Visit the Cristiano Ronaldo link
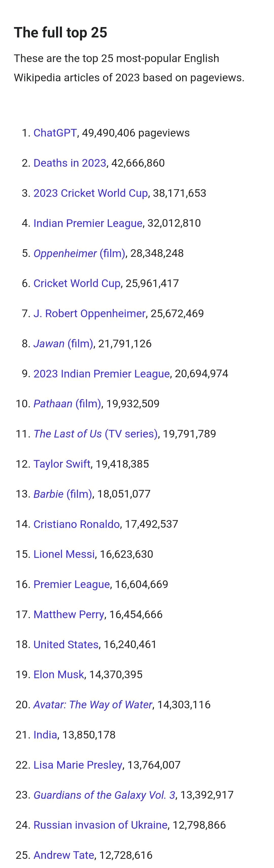 (x=77, y=524)
